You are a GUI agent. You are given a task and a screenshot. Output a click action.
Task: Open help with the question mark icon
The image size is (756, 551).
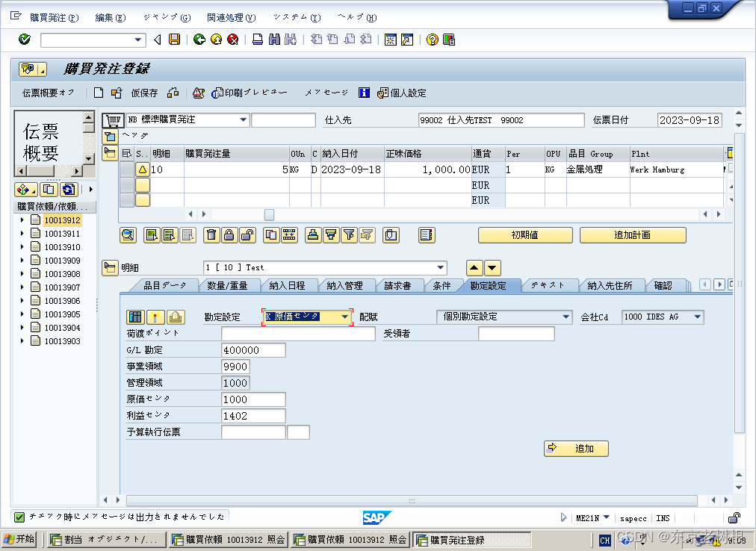click(x=431, y=40)
